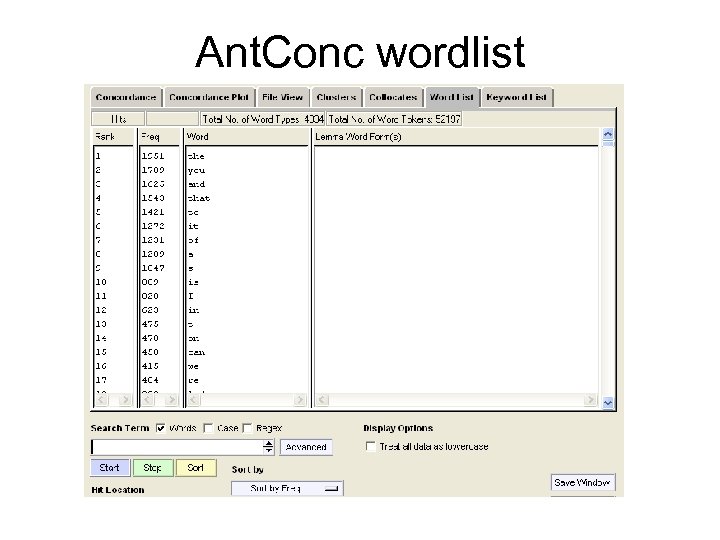Click Word column left scroll arrow
Viewport: 720px width, 540px height.
pyautogui.click(x=193, y=400)
